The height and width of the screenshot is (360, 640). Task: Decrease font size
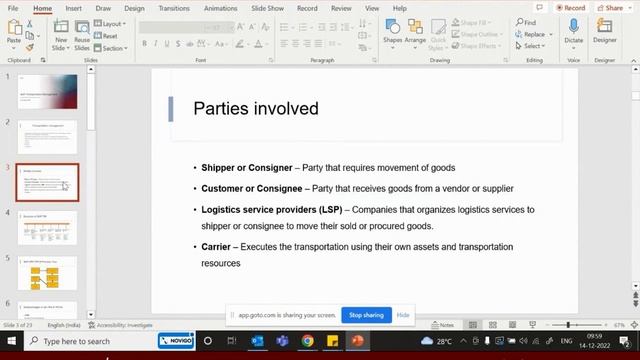[252, 27]
